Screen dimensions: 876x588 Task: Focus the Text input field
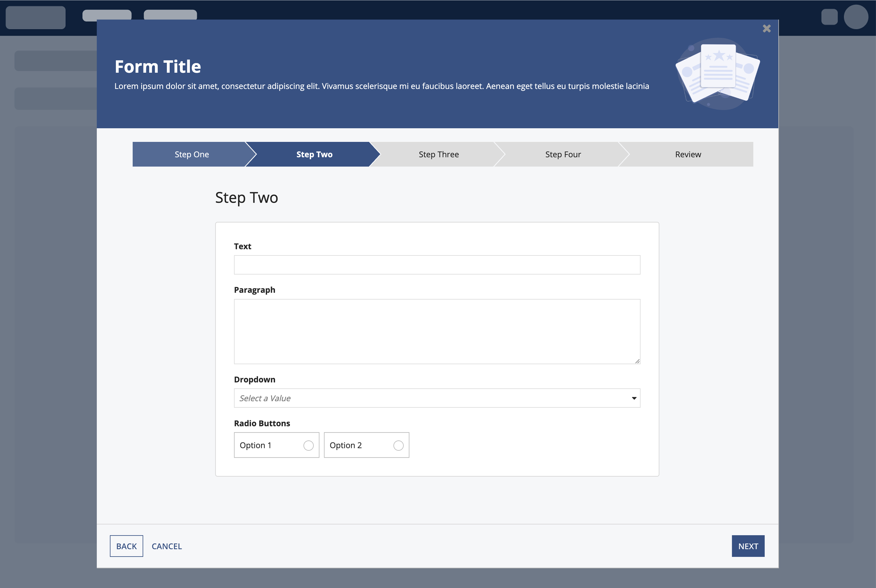click(437, 265)
